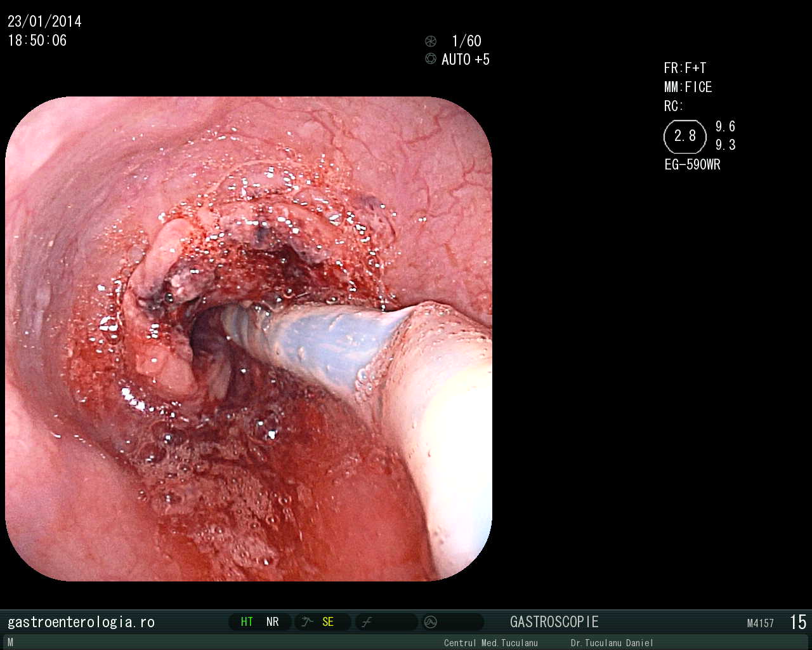812x650 pixels.
Task: Click the image counter 15
Action: pos(798,622)
